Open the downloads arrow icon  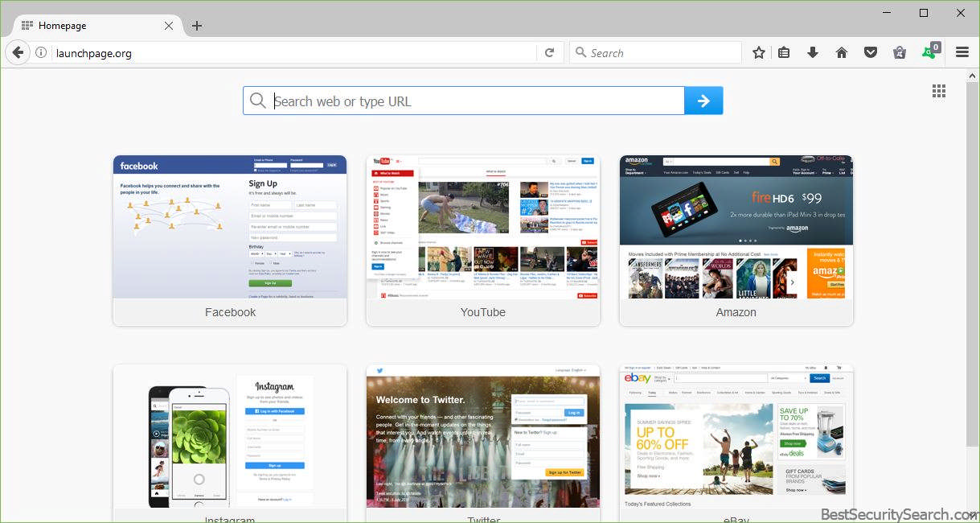(x=813, y=53)
